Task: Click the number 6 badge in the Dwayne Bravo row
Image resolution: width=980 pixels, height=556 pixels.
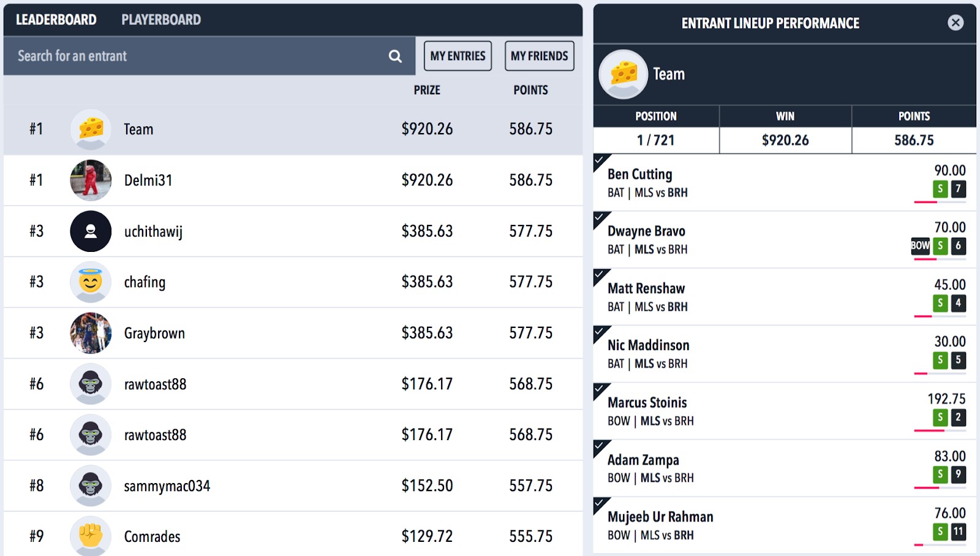Action: [959, 246]
